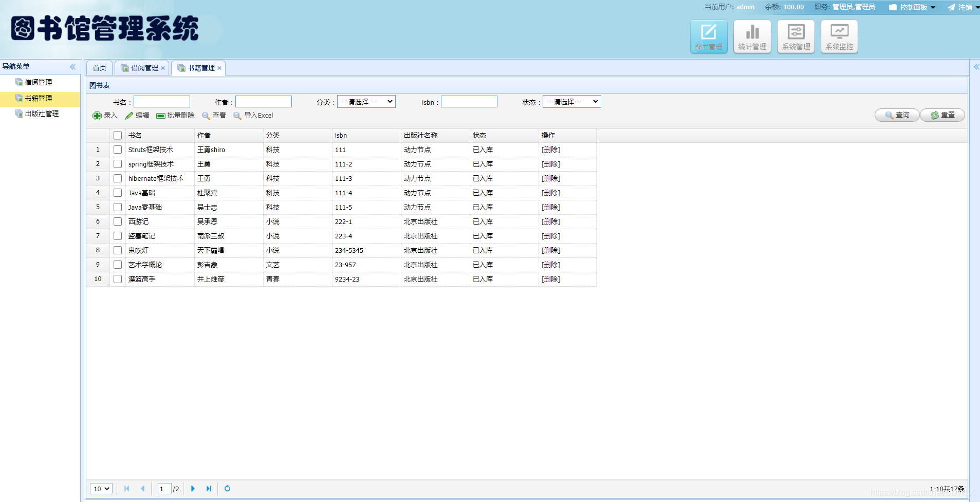Toggle the select-all header checkbox
The image size is (980, 502).
[x=118, y=136]
